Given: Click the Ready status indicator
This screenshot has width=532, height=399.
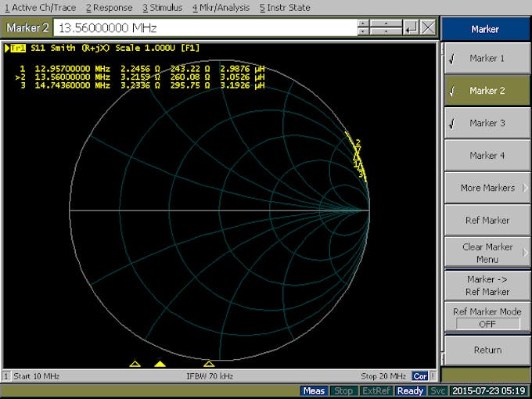Looking at the screenshot, I should tap(410, 391).
